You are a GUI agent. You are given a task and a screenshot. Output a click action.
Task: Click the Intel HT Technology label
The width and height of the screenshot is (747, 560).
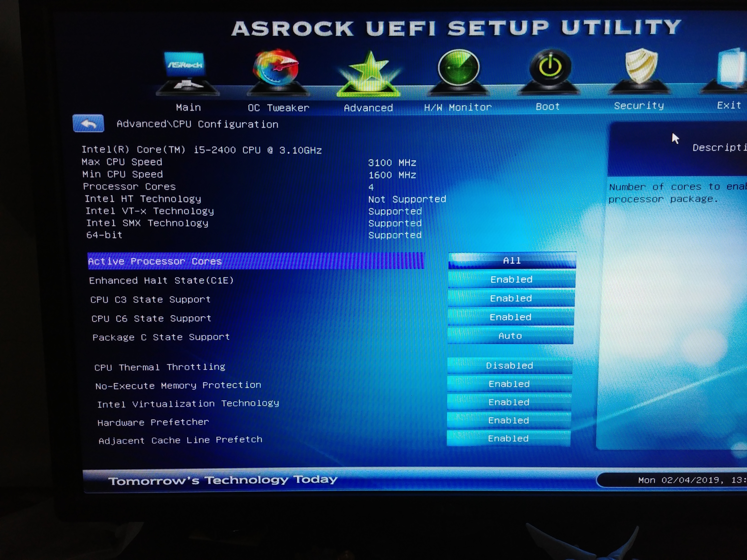point(143,199)
